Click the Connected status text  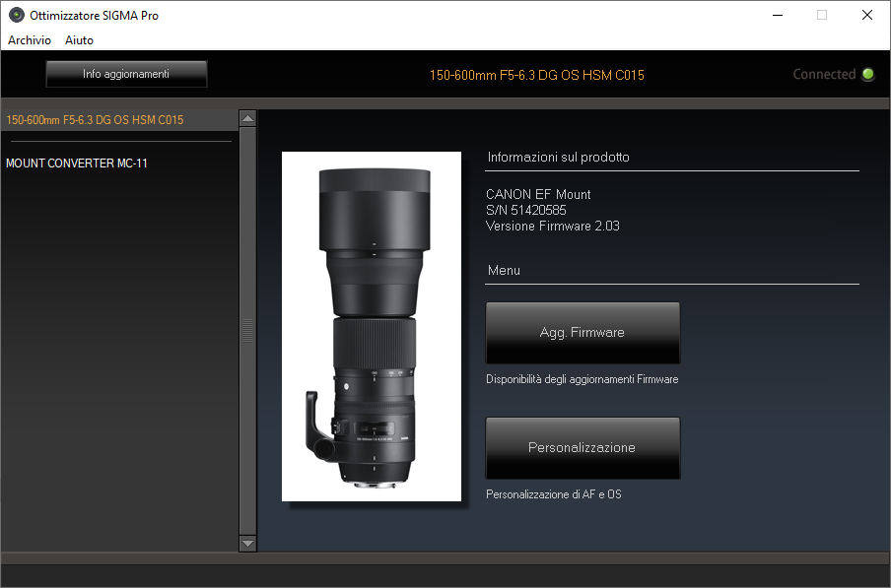pos(824,74)
